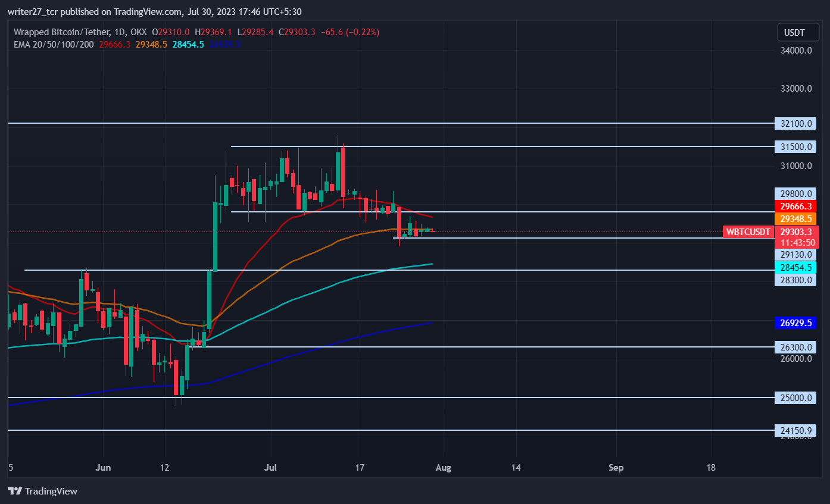Click the TradingView logo

42,491
